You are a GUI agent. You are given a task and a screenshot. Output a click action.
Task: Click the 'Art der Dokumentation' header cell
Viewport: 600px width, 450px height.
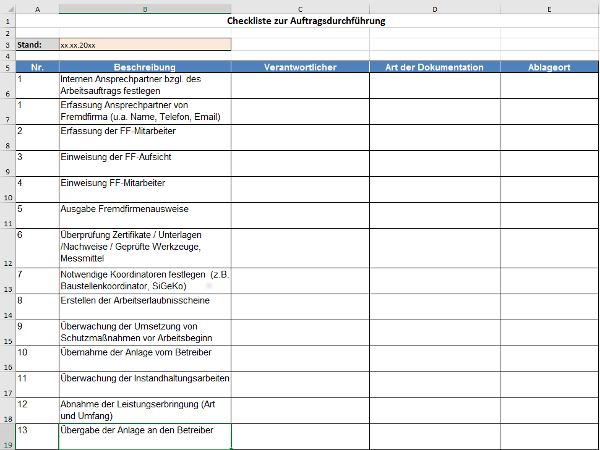[x=434, y=67]
